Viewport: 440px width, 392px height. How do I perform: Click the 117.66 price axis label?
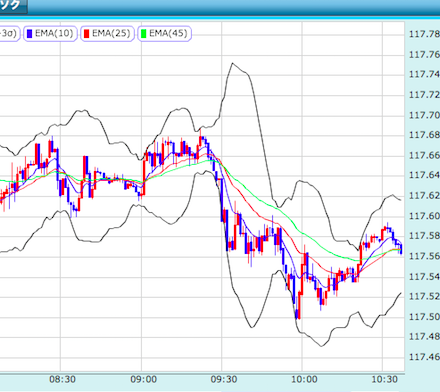pos(424,155)
